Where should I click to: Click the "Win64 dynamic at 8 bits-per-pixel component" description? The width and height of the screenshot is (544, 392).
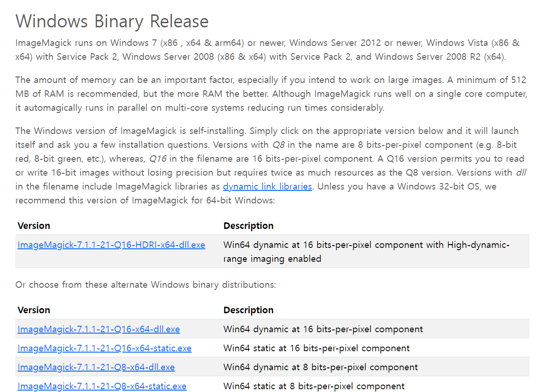click(x=321, y=367)
